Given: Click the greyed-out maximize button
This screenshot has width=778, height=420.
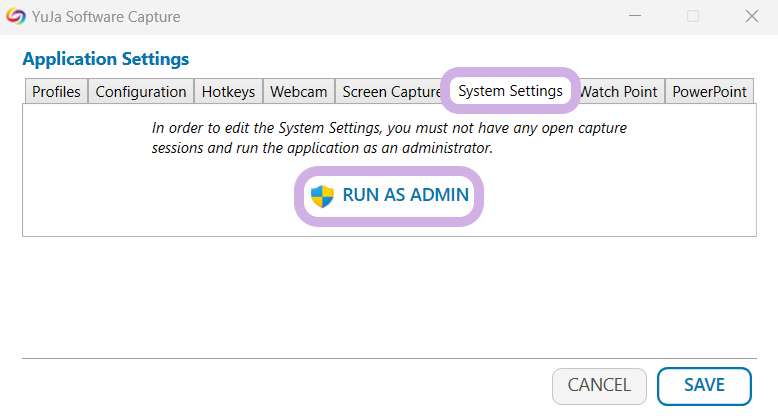Looking at the screenshot, I should point(692,17).
